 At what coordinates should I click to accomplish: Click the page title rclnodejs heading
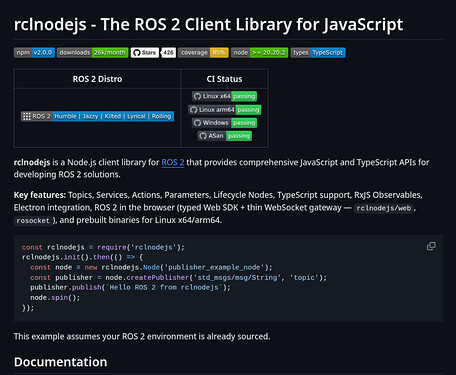tap(208, 25)
